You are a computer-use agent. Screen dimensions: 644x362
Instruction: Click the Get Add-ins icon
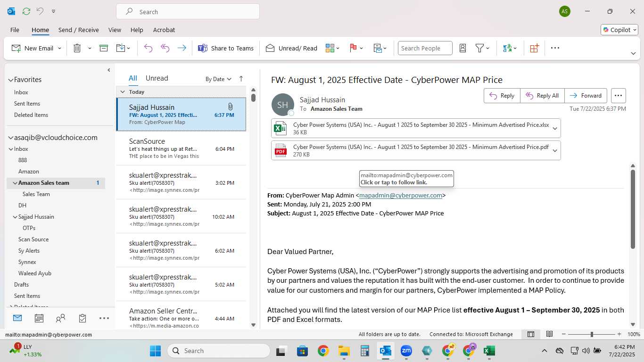point(534,48)
